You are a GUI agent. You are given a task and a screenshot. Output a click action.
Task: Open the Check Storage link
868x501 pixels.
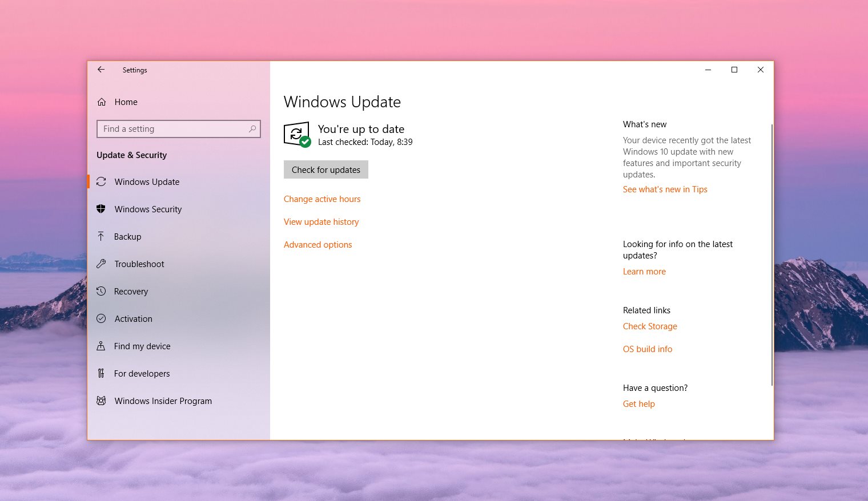[x=650, y=326]
